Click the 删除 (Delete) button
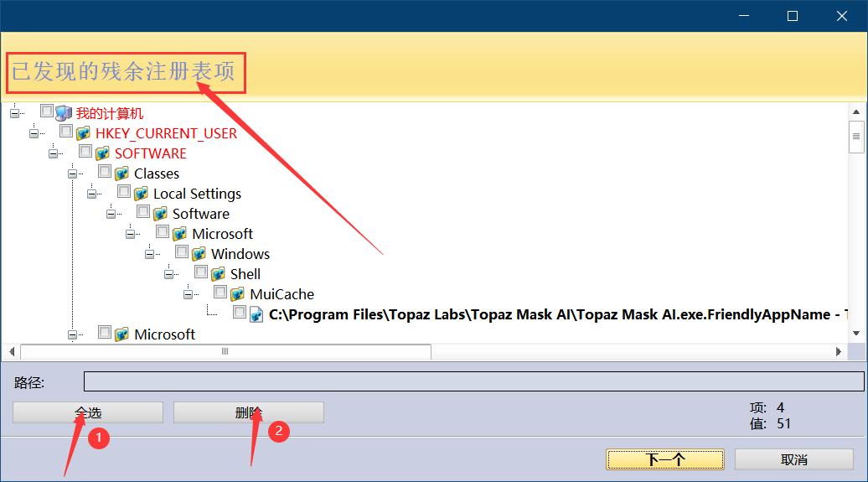The image size is (868, 482). point(249,412)
